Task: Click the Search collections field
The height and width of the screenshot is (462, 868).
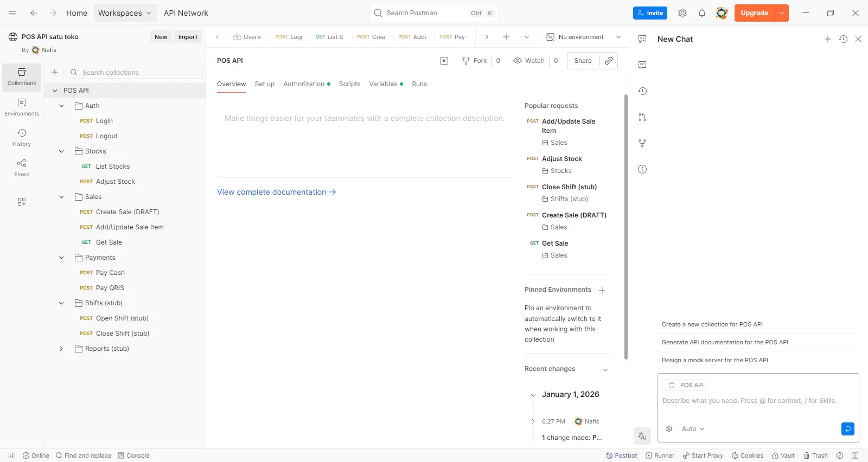Action: point(133,72)
